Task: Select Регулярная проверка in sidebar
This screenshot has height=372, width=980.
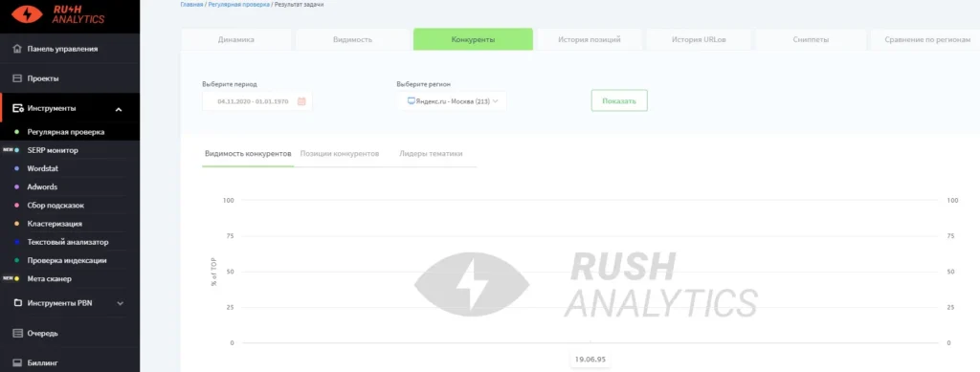Action: pos(66,132)
